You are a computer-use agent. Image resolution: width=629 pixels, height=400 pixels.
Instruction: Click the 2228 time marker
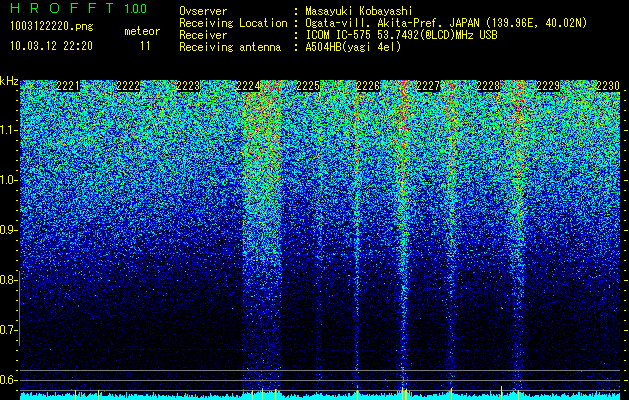coord(488,86)
